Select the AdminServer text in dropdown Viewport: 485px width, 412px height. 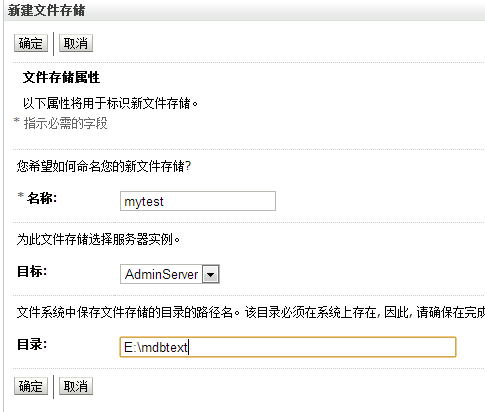tap(161, 274)
